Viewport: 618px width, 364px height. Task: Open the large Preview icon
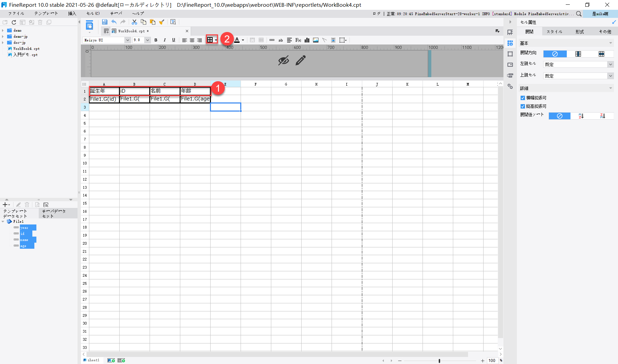pos(89,25)
